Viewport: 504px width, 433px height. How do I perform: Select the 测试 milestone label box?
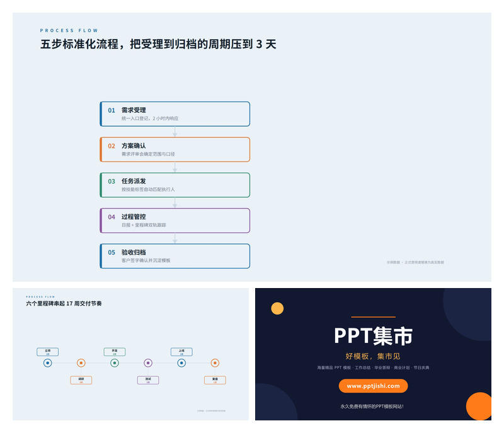[148, 380]
